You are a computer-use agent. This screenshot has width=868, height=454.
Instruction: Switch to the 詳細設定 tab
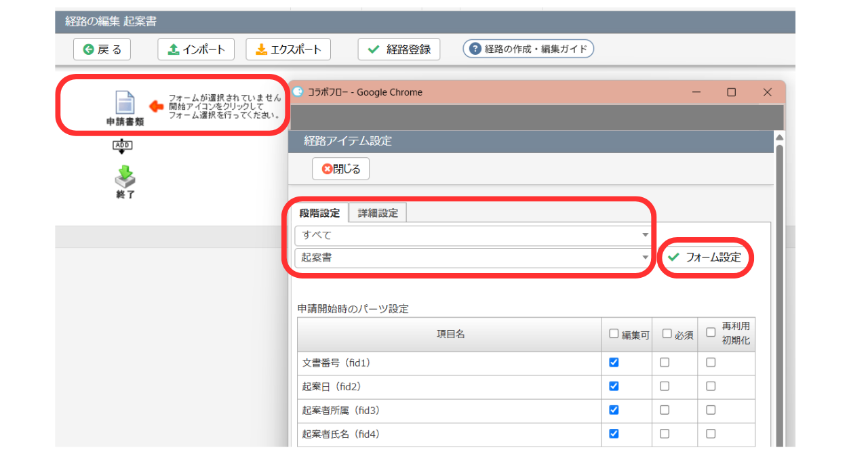click(x=378, y=213)
